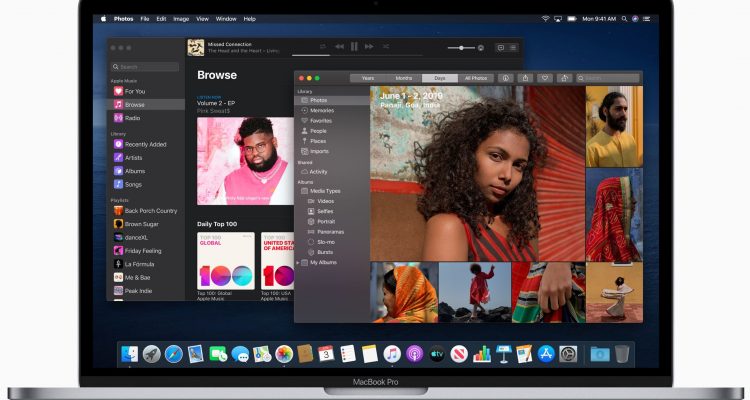The image size is (750, 400).
Task: Open the Window menu
Action: coord(226,19)
